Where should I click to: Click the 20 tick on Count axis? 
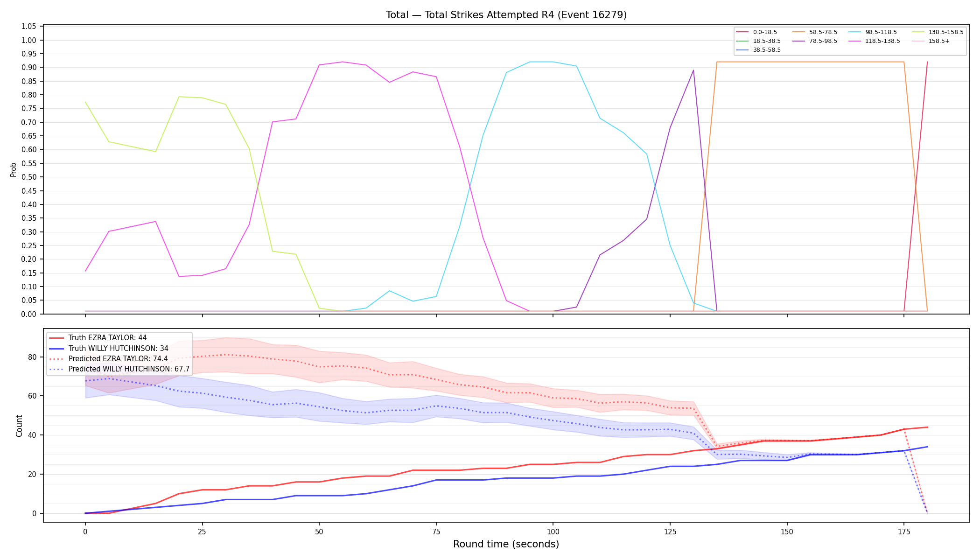click(32, 475)
